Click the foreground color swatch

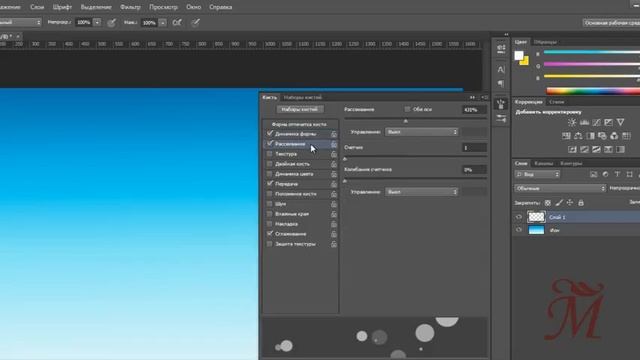(519, 56)
